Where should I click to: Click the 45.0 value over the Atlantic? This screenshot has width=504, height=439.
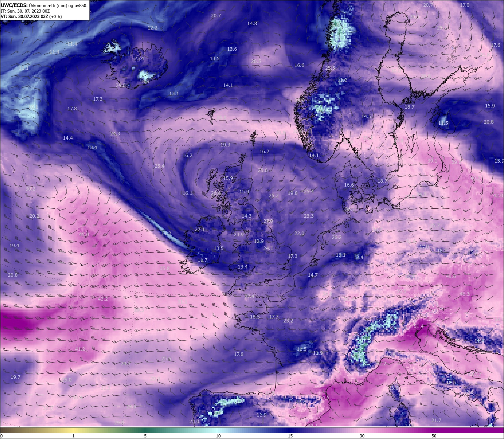pyautogui.click(x=84, y=235)
